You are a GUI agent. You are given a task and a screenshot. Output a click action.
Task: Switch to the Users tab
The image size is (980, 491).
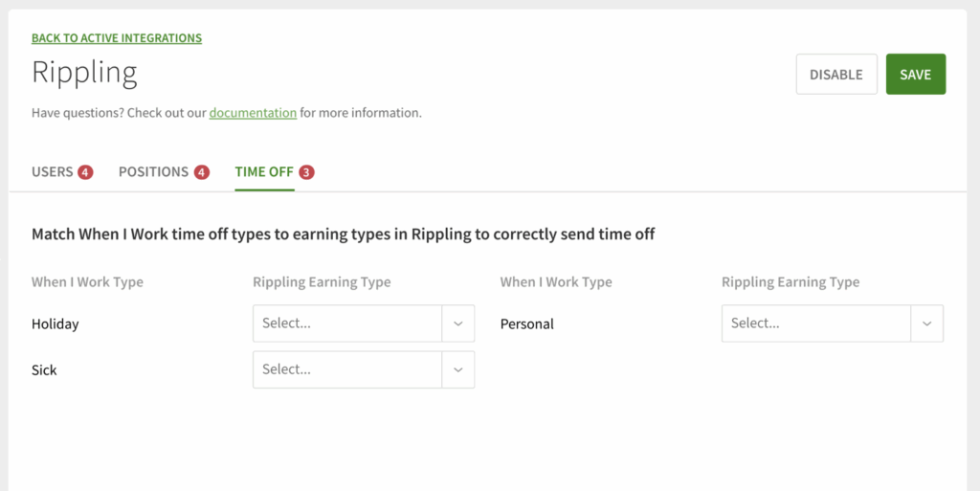pos(53,172)
